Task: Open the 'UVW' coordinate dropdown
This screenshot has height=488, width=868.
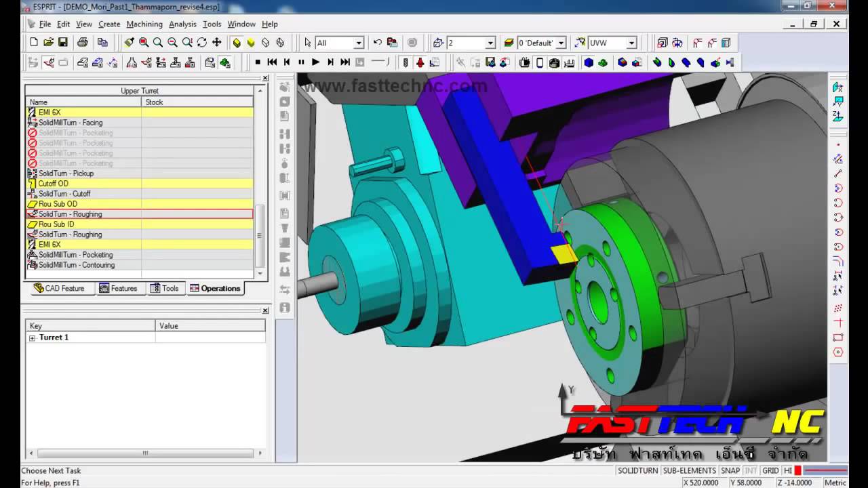Action: (x=631, y=43)
